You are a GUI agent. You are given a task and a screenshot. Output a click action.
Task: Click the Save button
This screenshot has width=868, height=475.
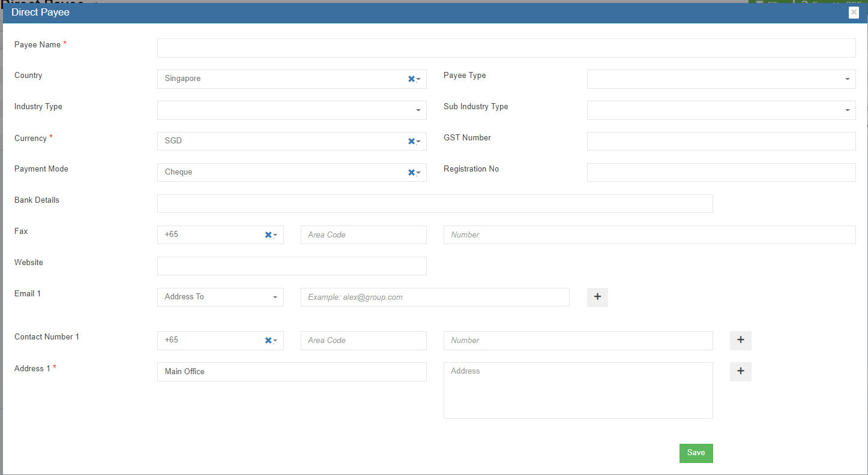point(696,453)
